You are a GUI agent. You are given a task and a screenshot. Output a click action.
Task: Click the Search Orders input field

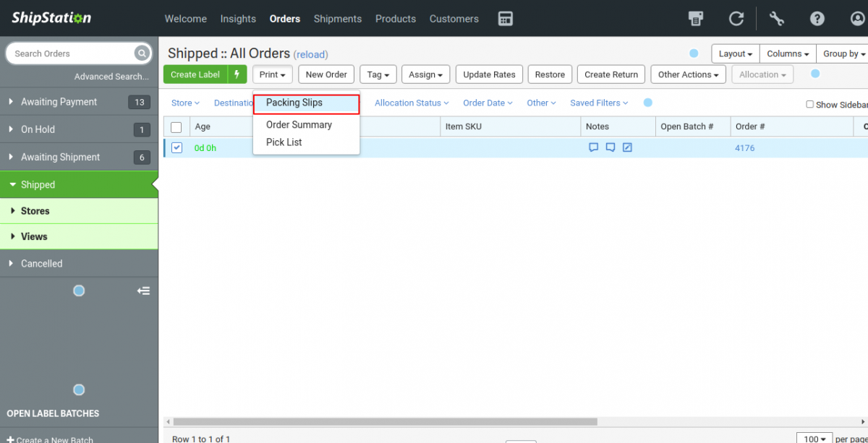click(x=71, y=53)
